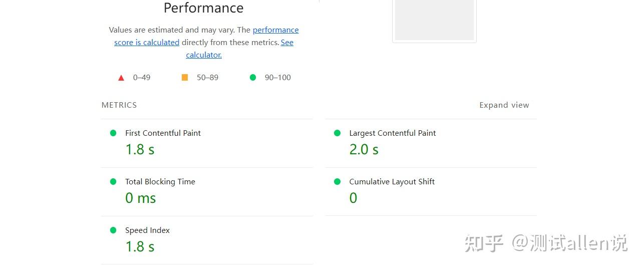This screenshot has height=269, width=644.
Task: Expand the First Contentful Paint metric row
Action: (163, 133)
